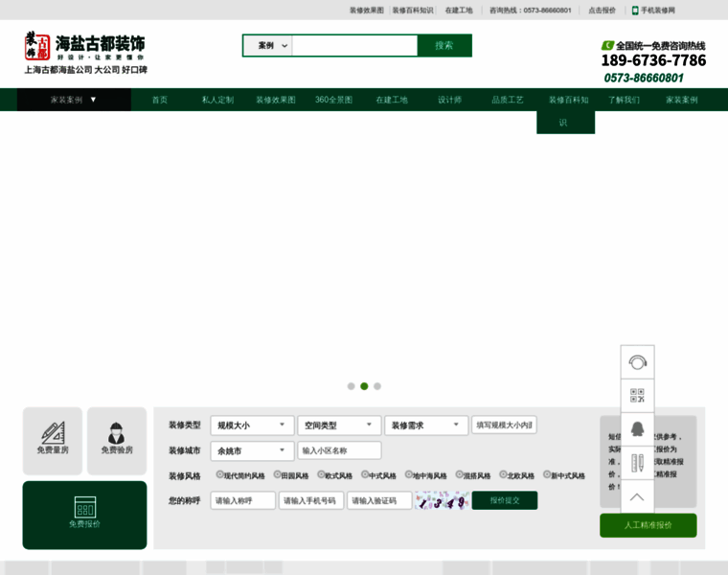Open 装修效果图 in main navigation bar
This screenshot has width=728, height=575.
(x=276, y=100)
